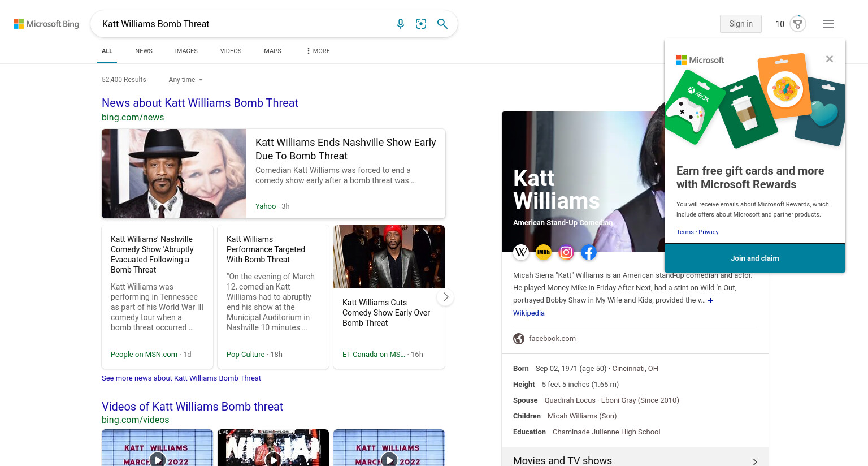Image resolution: width=868 pixels, height=466 pixels.
Task: Click the Microsoft Bing logo
Action: 46,24
